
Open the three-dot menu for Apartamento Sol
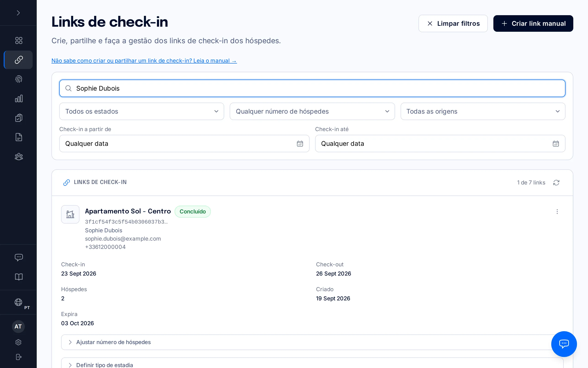coord(557,212)
